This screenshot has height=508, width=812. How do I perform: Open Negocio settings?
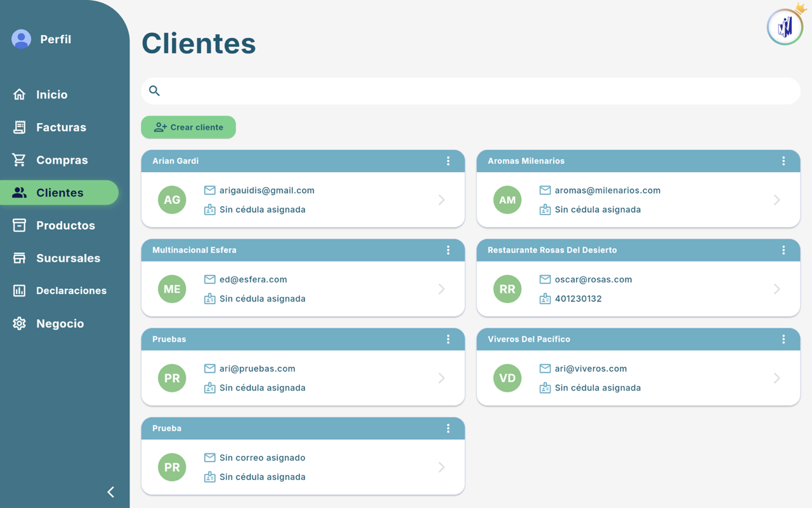[59, 323]
